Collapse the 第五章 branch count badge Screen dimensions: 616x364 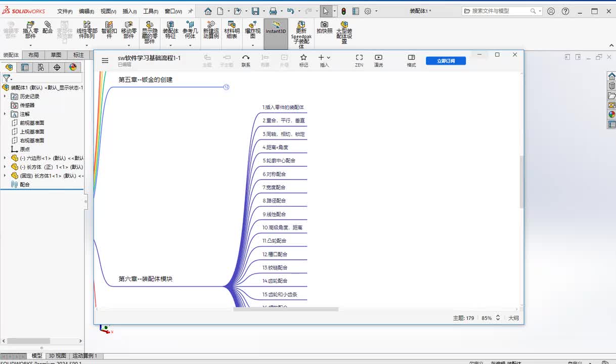click(227, 87)
